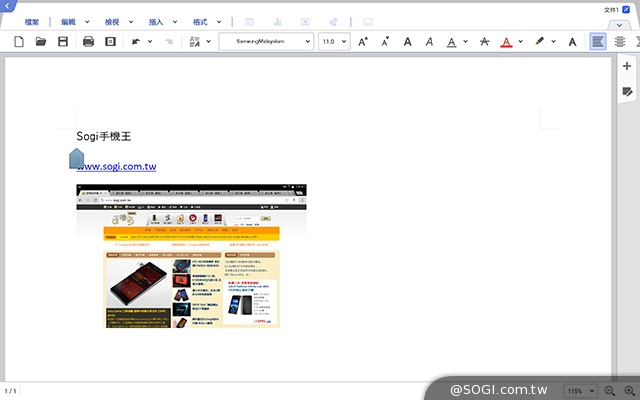The width and height of the screenshot is (640, 400).
Task: Open the 11.0 font size dropdown
Action: (x=334, y=42)
